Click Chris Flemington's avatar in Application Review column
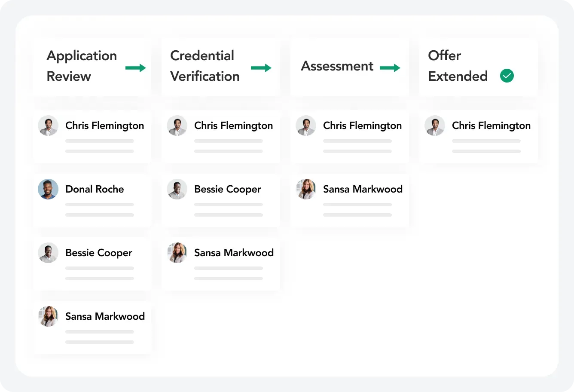This screenshot has height=392, width=574. tap(48, 126)
